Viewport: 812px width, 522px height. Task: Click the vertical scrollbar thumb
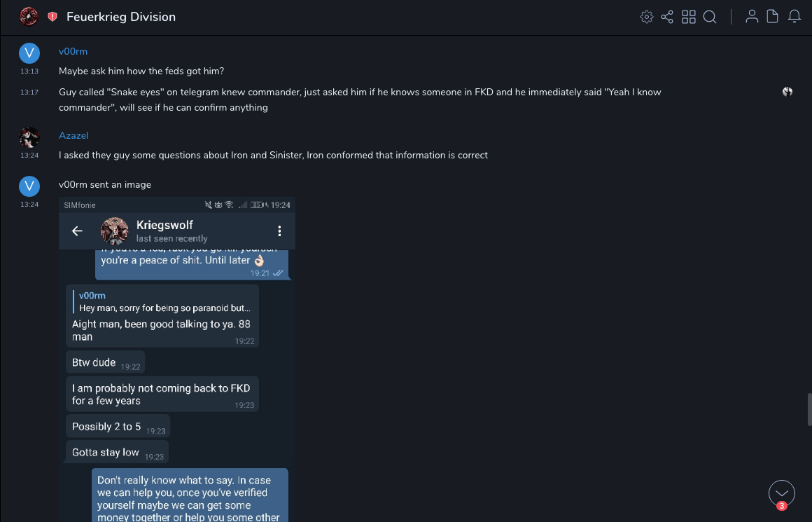pyautogui.click(x=808, y=408)
